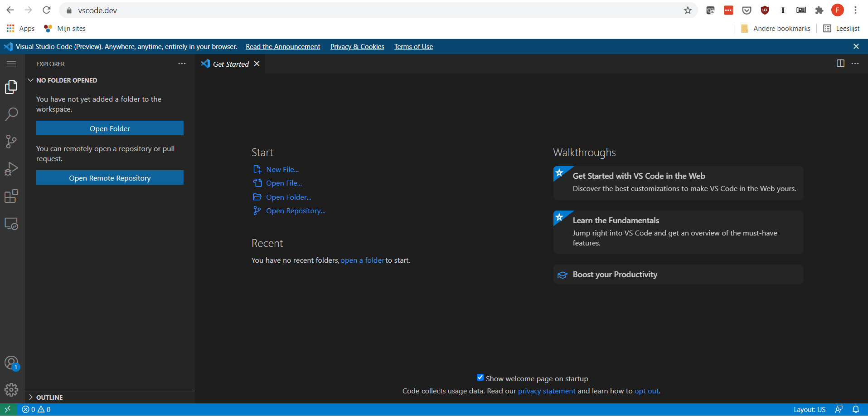Open the privacy statement link
This screenshot has width=868, height=417.
coord(546,391)
